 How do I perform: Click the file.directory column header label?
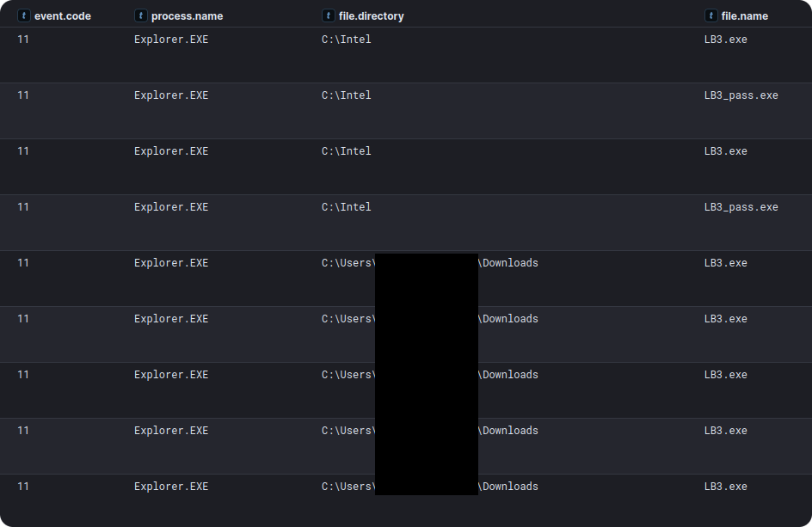click(x=371, y=15)
